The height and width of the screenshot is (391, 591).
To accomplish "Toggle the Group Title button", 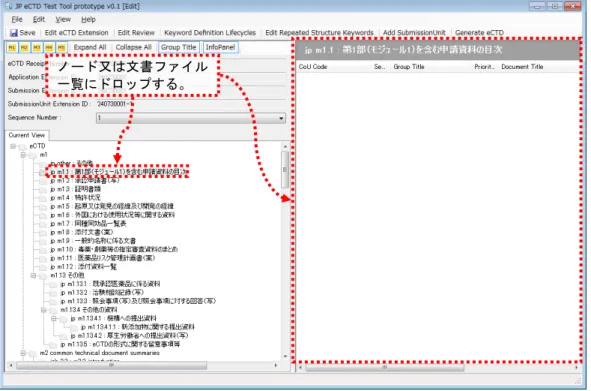I will coord(179,47).
